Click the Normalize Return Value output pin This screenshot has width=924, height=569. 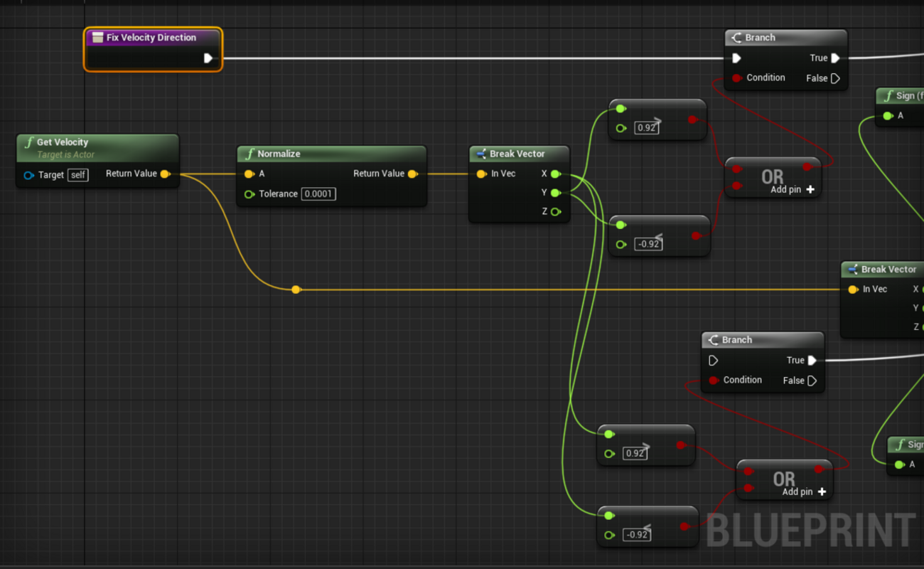coord(412,174)
